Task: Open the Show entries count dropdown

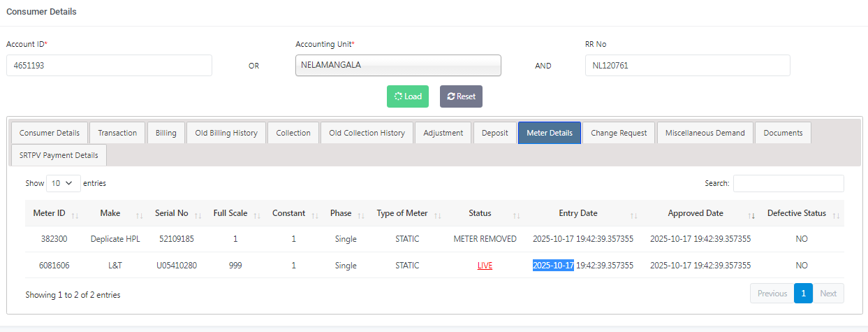Action: coord(63,183)
